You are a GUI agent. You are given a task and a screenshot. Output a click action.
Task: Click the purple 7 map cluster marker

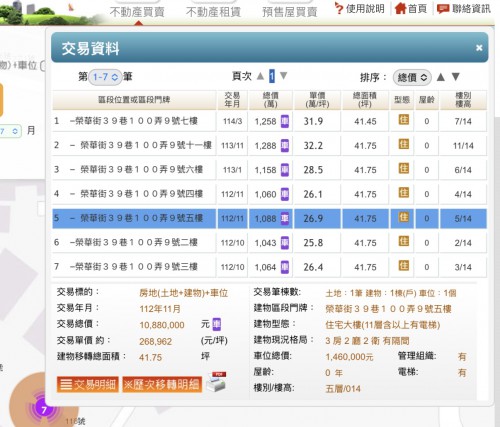pos(44,409)
